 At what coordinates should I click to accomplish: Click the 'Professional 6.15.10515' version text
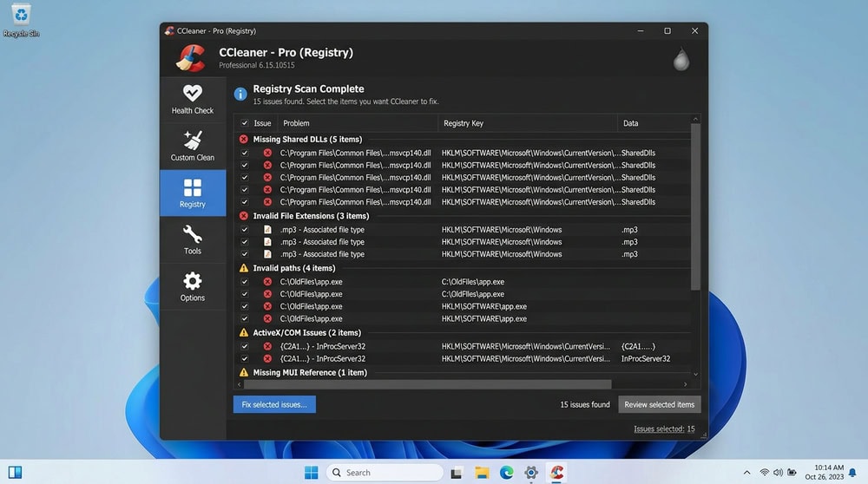tap(257, 65)
